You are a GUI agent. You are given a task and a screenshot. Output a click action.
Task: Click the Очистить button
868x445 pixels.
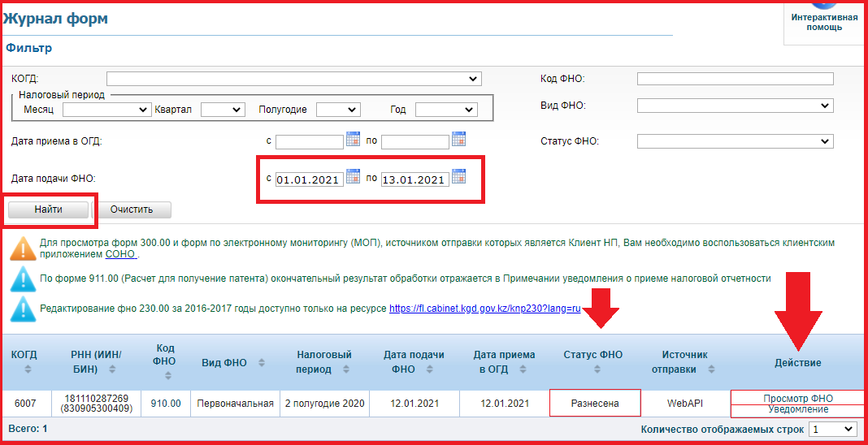pos(131,210)
